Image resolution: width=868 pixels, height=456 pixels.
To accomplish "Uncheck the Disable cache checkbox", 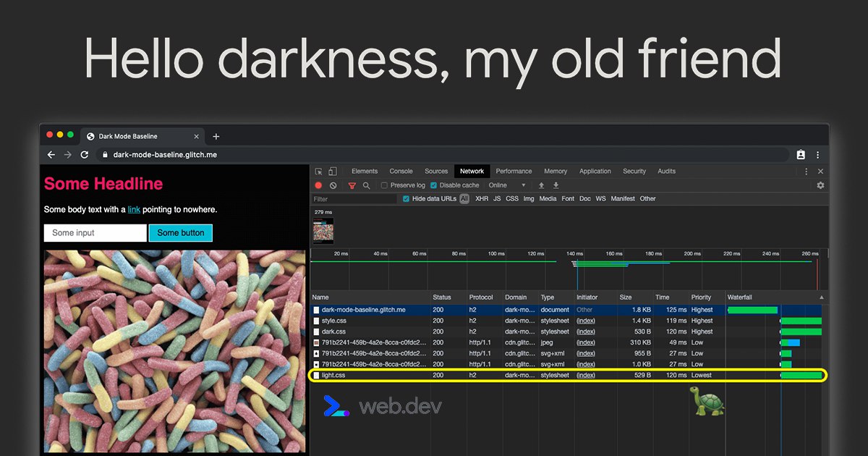I will [433, 185].
